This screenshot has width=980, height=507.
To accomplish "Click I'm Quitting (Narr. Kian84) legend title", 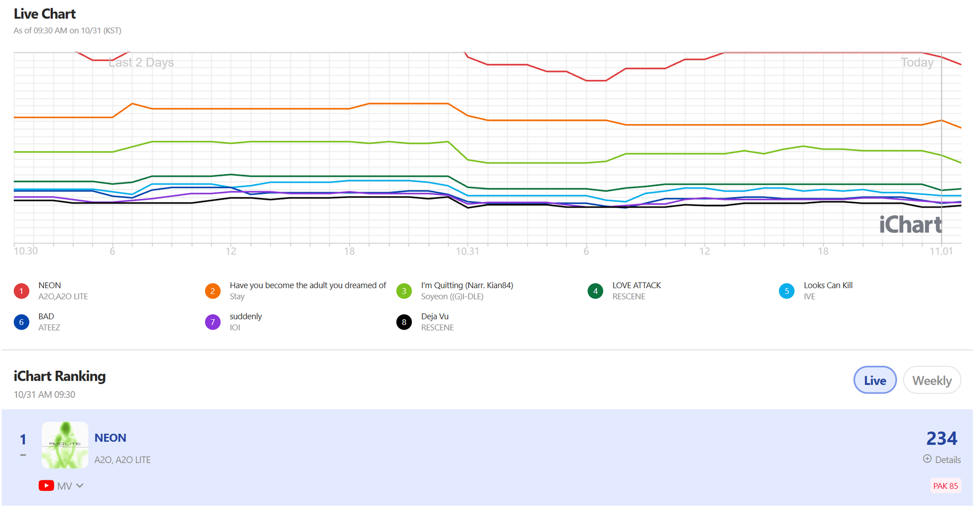I will (x=467, y=285).
